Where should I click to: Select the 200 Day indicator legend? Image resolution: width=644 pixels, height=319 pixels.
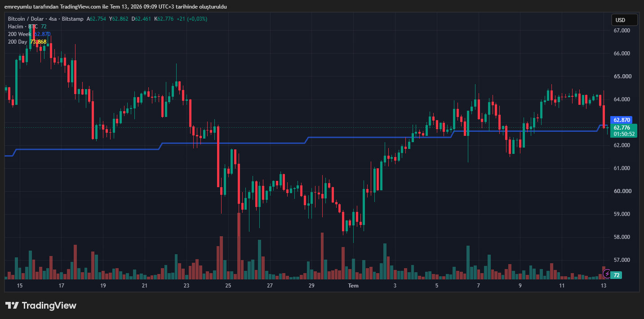click(18, 42)
